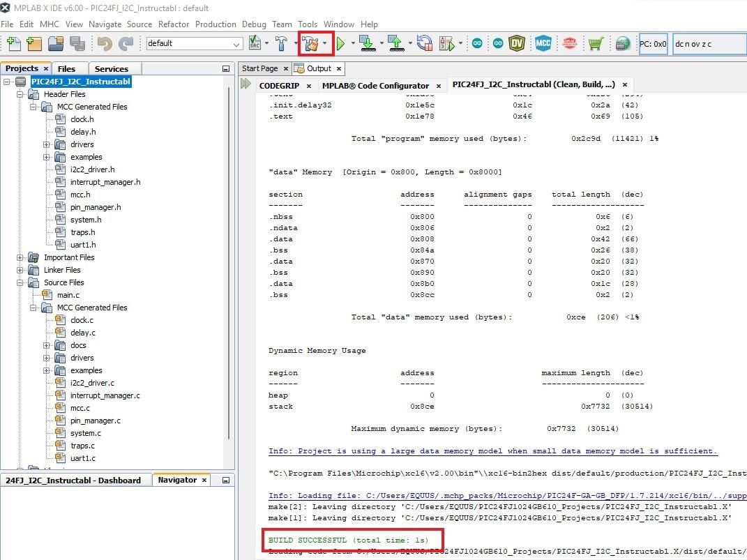Click the BUILD SUCCESSFUL output line
This screenshot has height=560, width=747.
[348, 540]
